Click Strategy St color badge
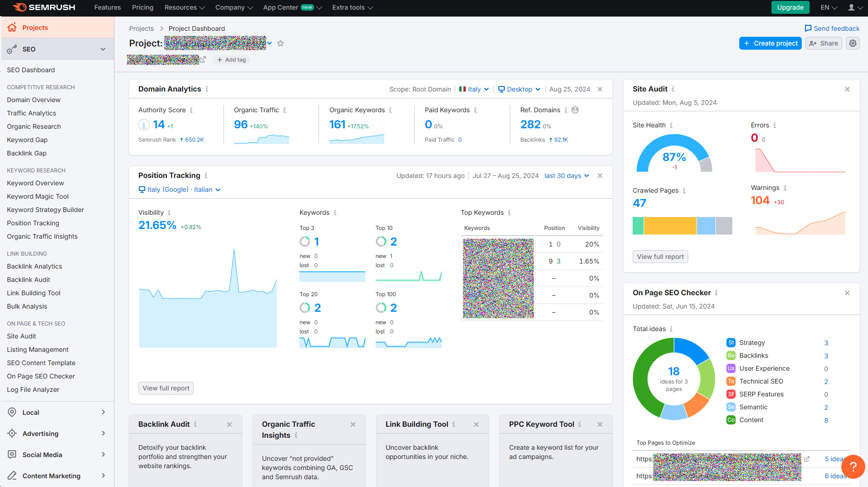Viewport: 868px width, 487px height. tap(731, 343)
